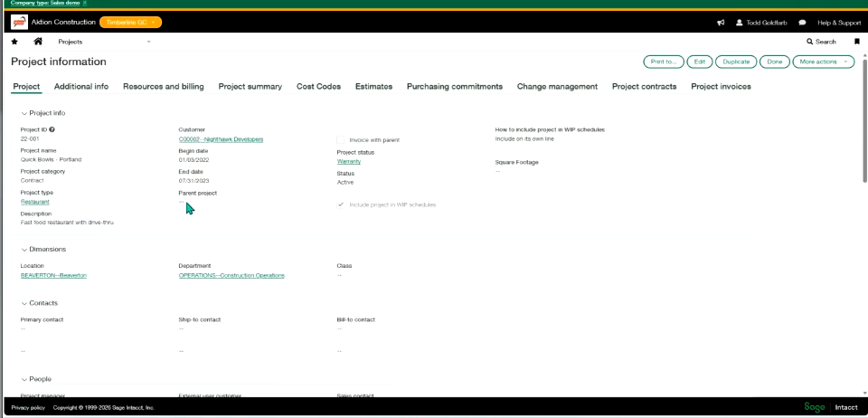Image resolution: width=868 pixels, height=418 pixels.
Task: Open the Purchasing commitments tab
Action: tap(455, 86)
